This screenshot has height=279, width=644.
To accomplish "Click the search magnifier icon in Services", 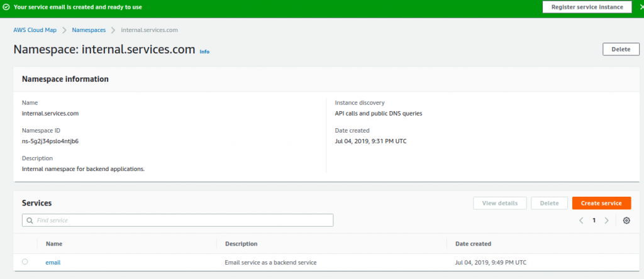I will click(30, 221).
